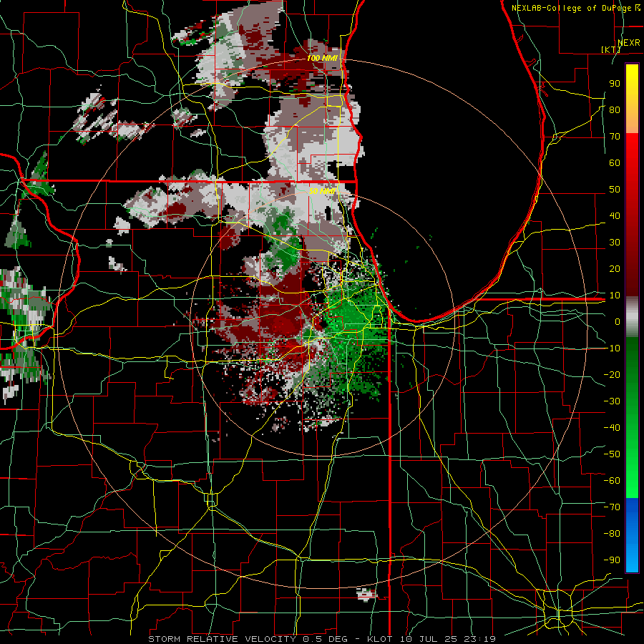Click the 40 value on the velocity scale

[615, 216]
